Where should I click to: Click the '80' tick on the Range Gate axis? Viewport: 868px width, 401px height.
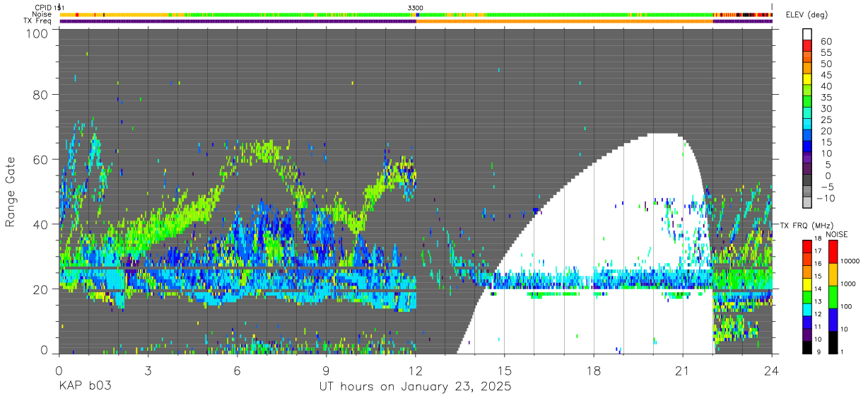coord(41,95)
